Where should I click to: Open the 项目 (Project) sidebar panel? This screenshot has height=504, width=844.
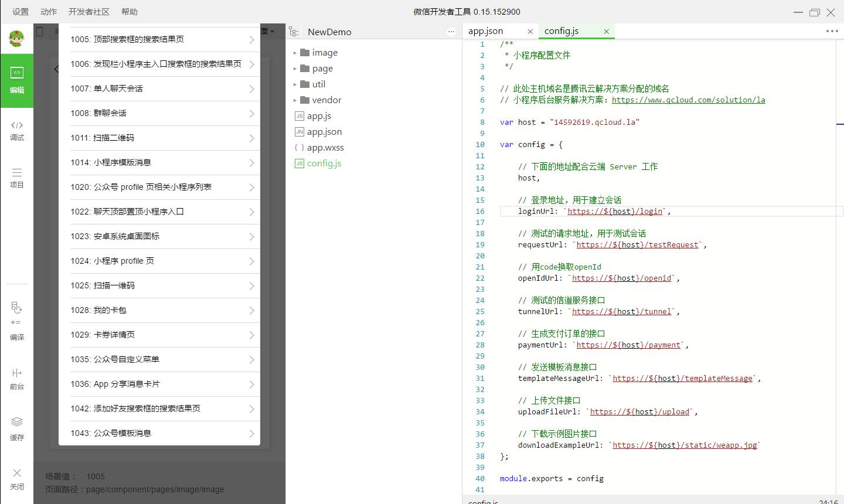tap(16, 178)
